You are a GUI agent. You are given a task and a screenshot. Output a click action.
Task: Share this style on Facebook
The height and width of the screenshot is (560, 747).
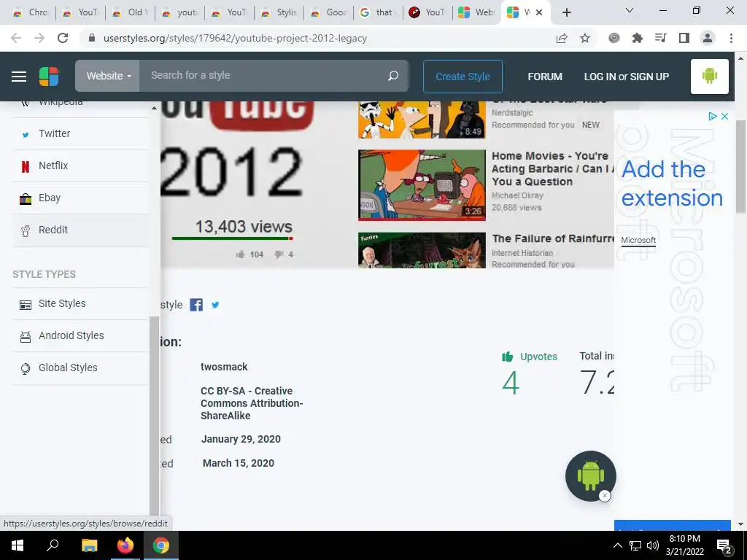(196, 305)
